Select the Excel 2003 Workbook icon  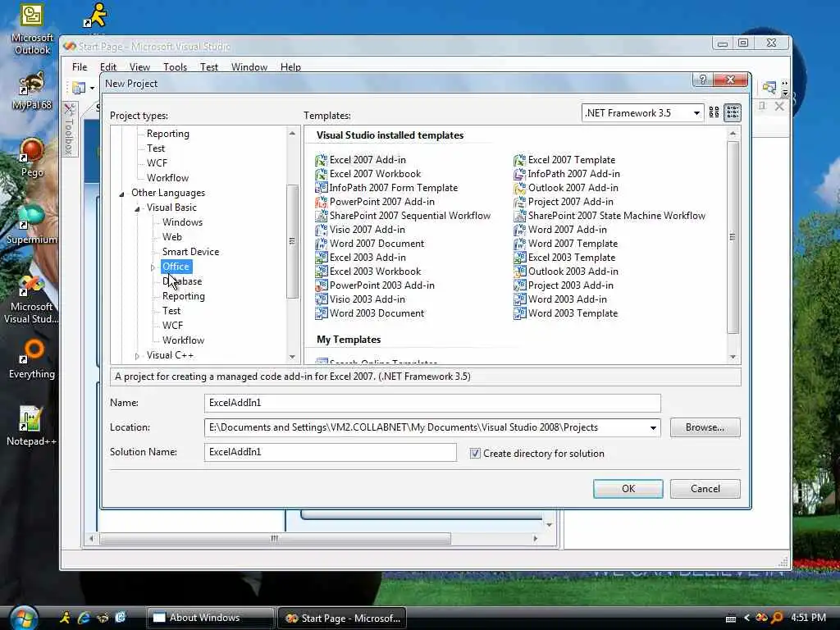(x=321, y=271)
